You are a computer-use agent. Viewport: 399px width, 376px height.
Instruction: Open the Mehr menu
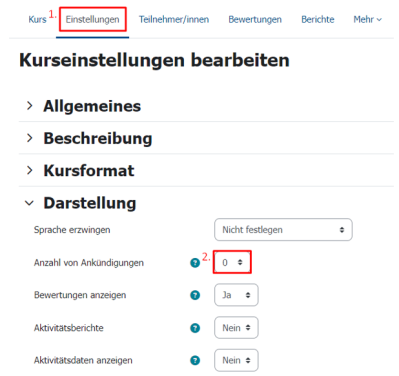(x=367, y=20)
